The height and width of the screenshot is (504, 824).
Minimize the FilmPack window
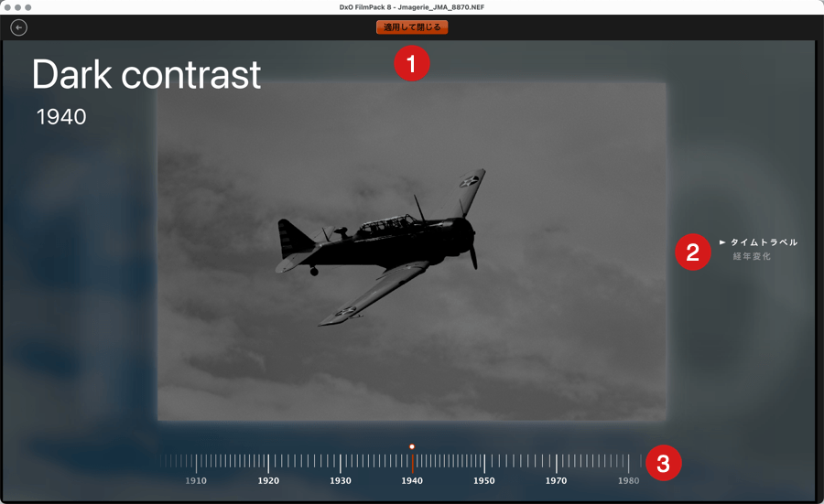click(x=17, y=7)
